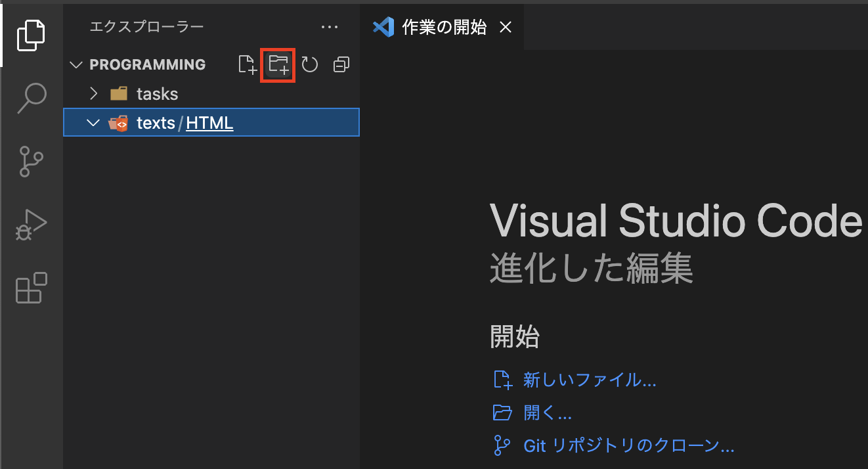Click the new file icon beside 新しいファイル
This screenshot has width=868, height=469.
point(502,380)
